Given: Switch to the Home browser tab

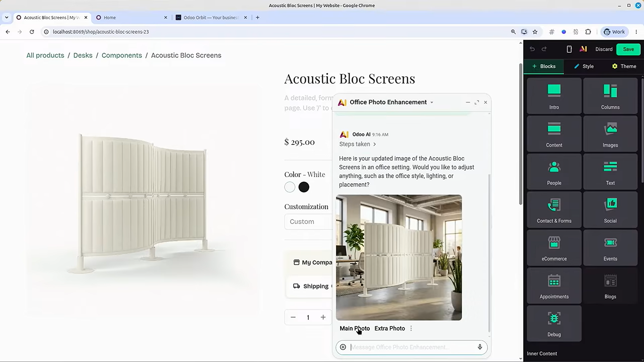Looking at the screenshot, I should coord(131,17).
